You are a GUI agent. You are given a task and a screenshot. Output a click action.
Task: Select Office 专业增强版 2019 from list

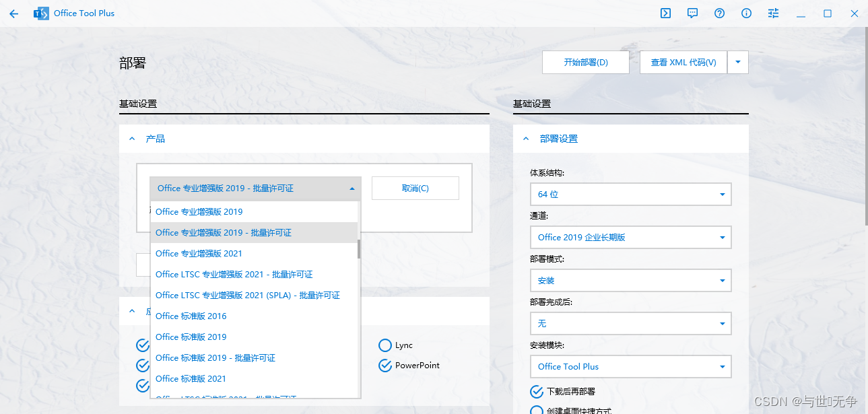(x=254, y=211)
